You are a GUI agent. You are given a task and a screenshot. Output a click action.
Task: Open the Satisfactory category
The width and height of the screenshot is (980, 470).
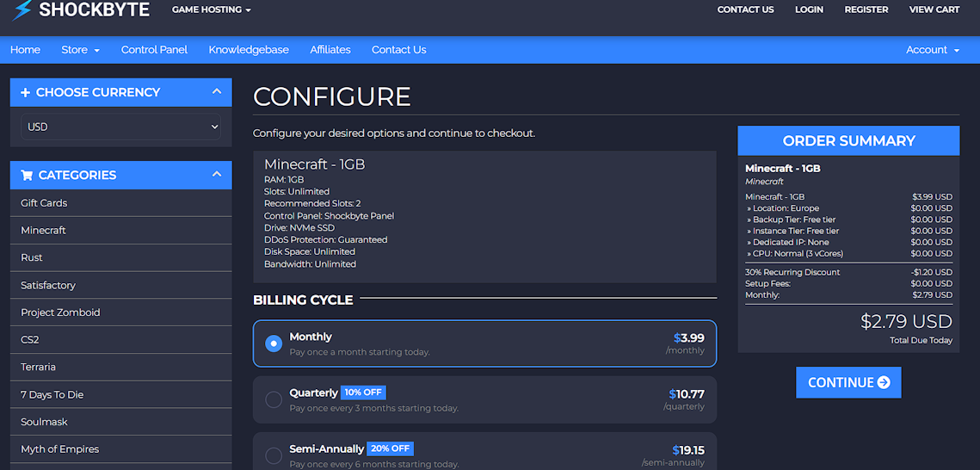point(120,285)
